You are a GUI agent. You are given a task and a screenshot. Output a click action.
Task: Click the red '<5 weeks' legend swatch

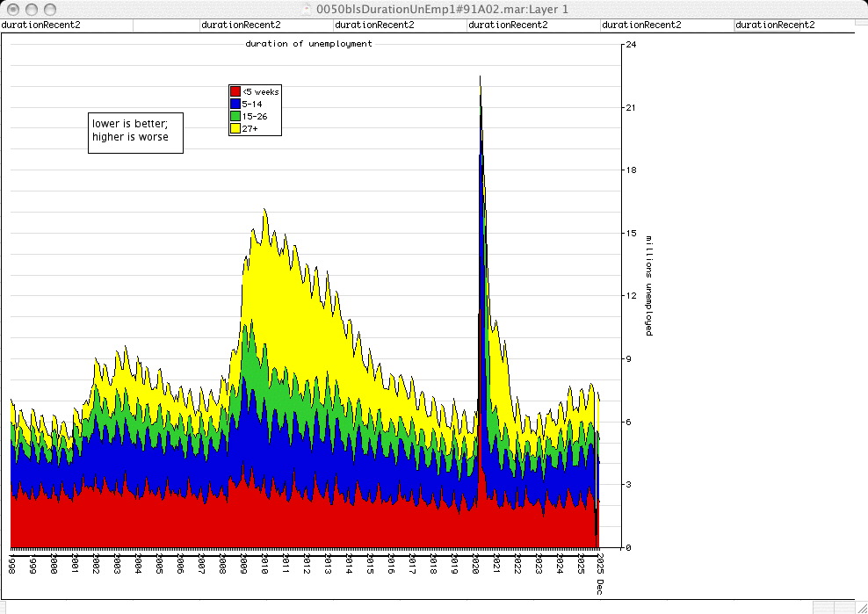235,91
